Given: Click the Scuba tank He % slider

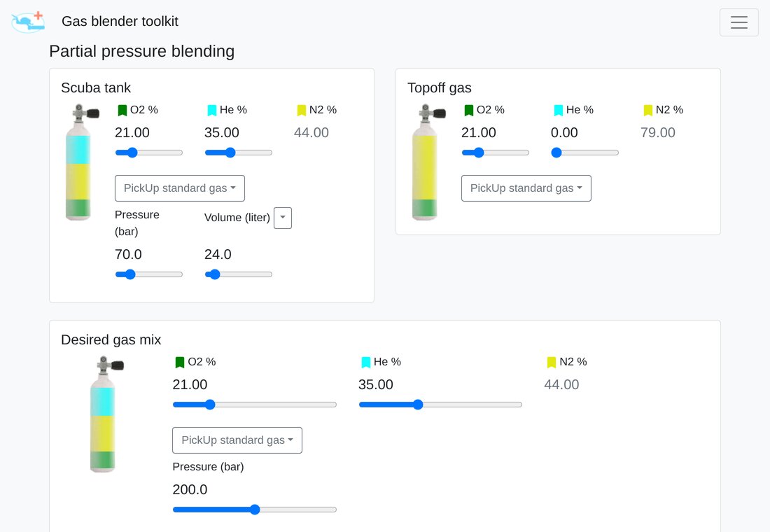Looking at the screenshot, I should 238,153.
